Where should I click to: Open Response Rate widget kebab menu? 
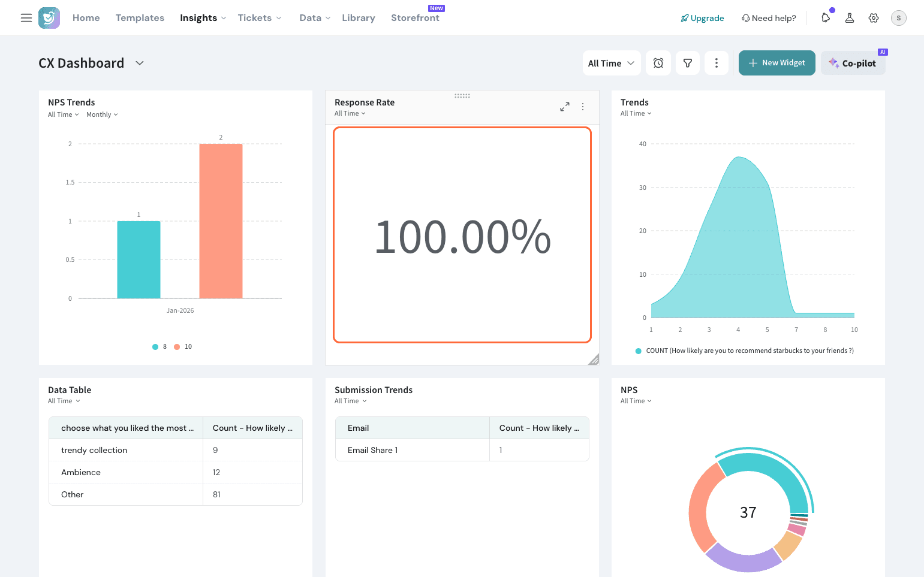click(x=583, y=107)
